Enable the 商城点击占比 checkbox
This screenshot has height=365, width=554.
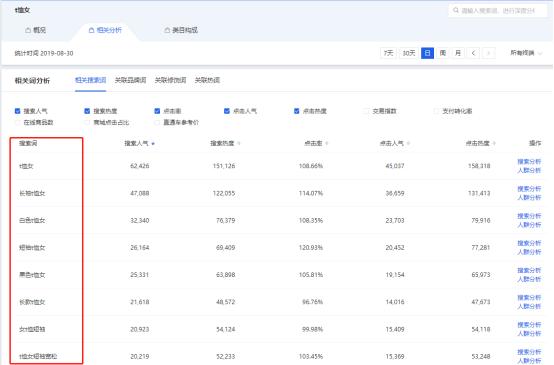tap(87, 122)
